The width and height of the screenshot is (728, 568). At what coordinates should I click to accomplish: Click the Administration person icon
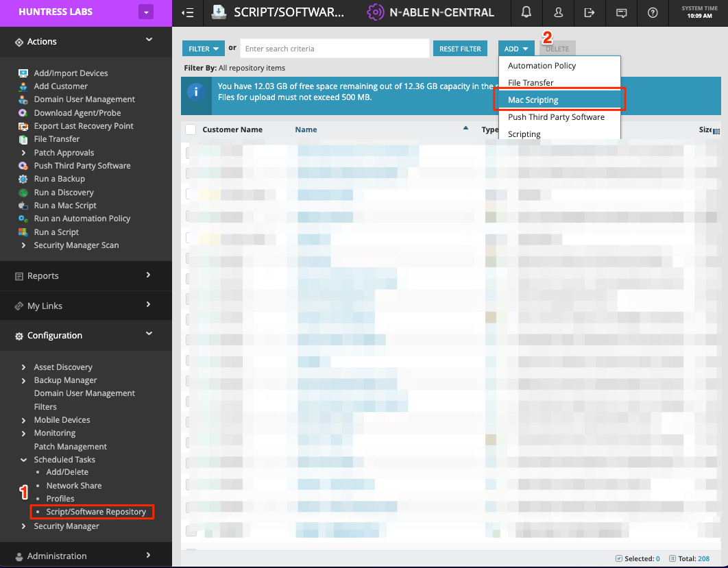click(x=19, y=556)
